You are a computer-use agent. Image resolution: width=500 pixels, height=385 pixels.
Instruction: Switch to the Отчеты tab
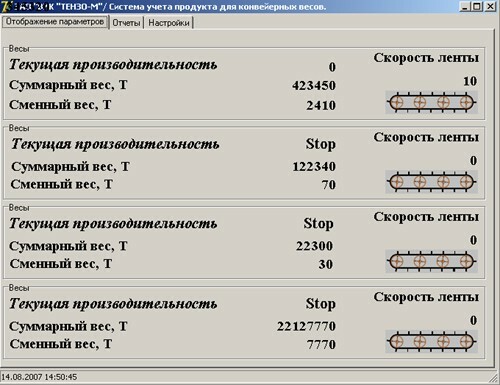point(126,23)
